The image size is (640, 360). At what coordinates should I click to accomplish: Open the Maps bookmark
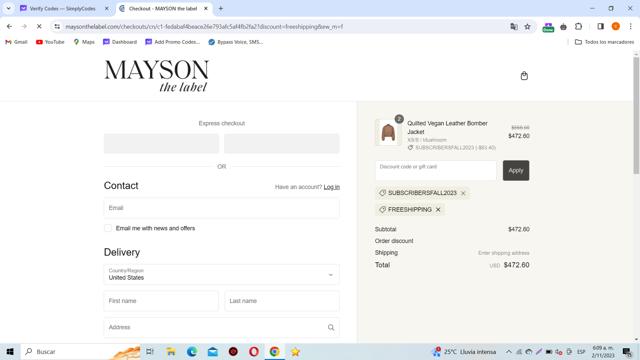(84, 42)
